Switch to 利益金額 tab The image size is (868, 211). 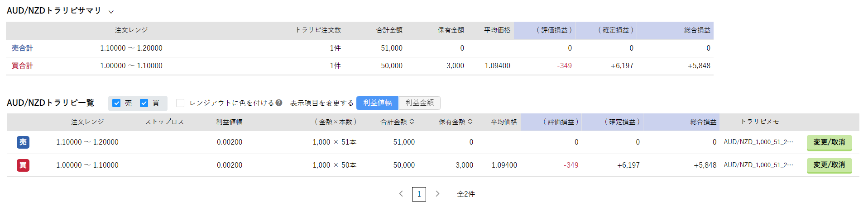click(419, 103)
